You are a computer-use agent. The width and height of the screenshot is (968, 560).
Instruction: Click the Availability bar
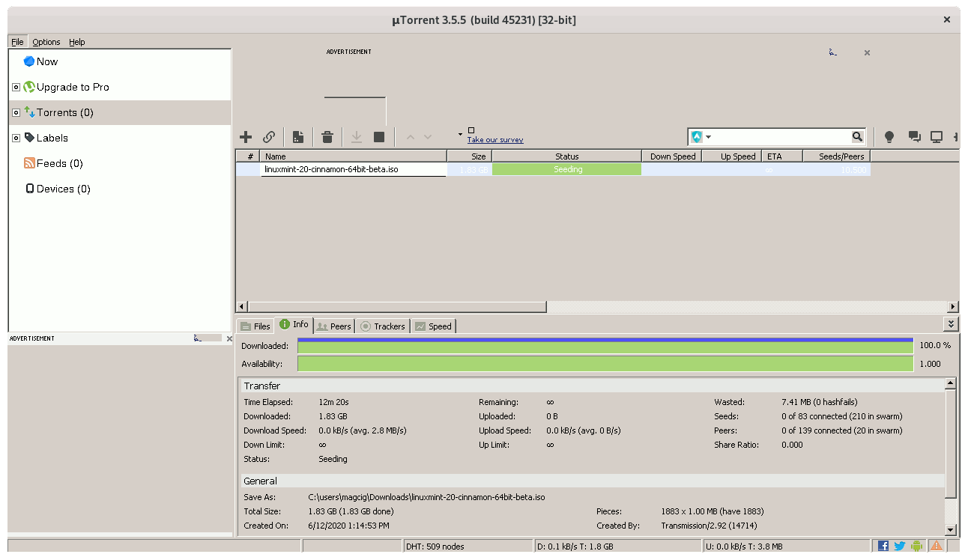605,364
